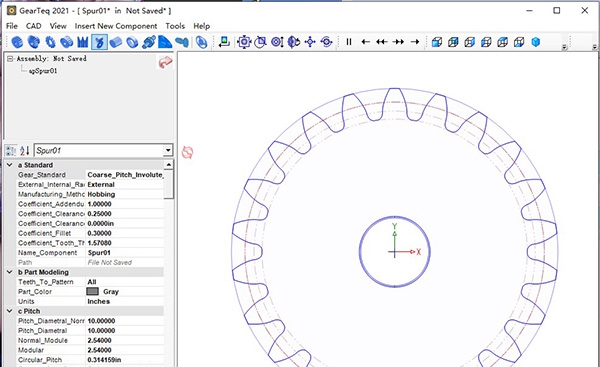Viewport: 600px width, 367px height.
Task: Click the Gray Part_Color swatch
Action: coord(93,292)
